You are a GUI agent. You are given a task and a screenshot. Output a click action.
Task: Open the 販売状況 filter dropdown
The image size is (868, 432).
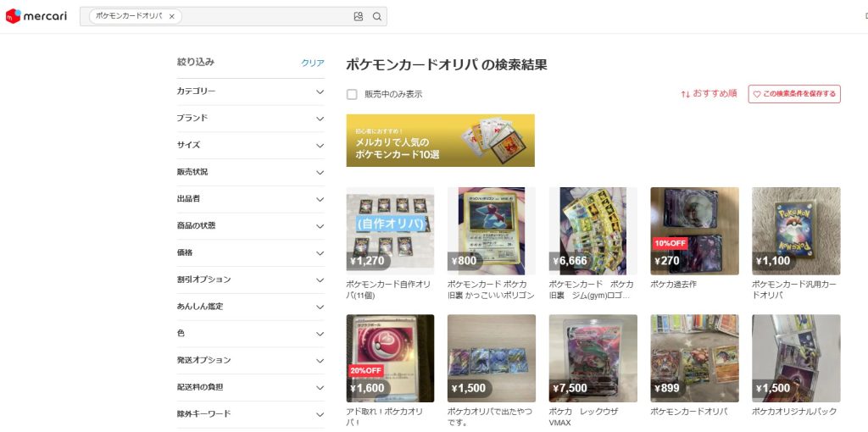320,172
